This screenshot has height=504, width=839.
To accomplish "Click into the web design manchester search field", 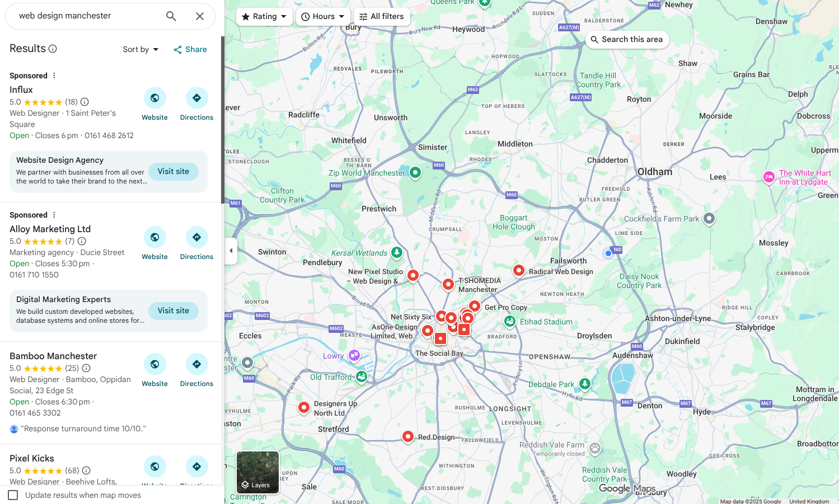I will pyautogui.click(x=84, y=16).
